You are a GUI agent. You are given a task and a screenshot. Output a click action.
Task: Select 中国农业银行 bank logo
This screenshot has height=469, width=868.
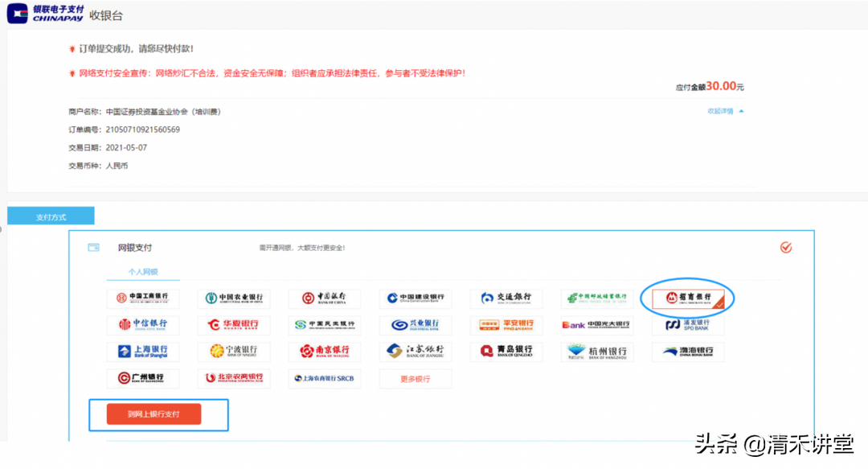pyautogui.click(x=234, y=298)
